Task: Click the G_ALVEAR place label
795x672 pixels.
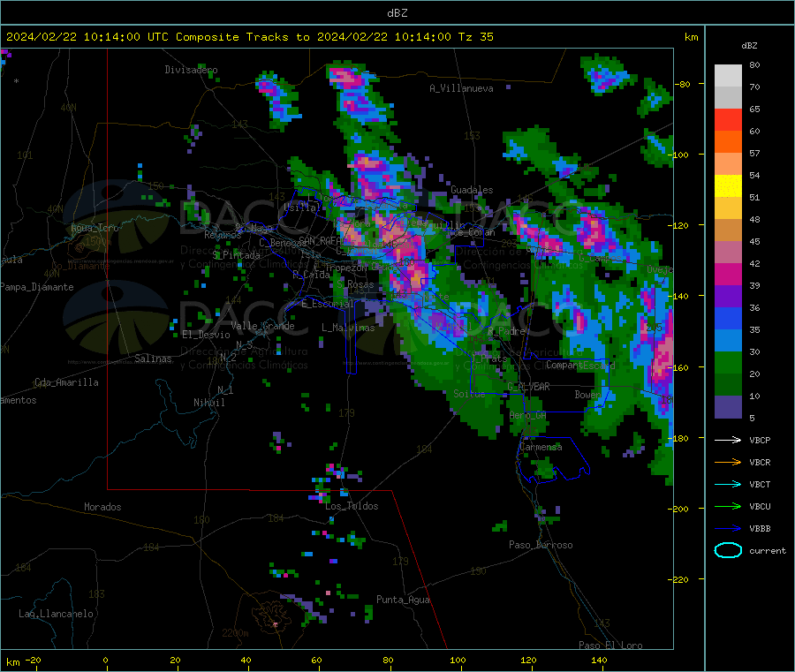Action: 528,387
